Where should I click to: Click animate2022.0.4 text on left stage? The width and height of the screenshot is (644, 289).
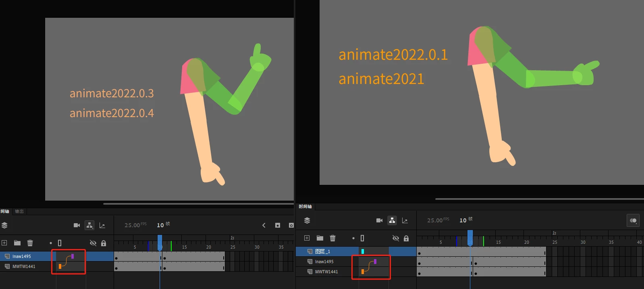click(112, 113)
